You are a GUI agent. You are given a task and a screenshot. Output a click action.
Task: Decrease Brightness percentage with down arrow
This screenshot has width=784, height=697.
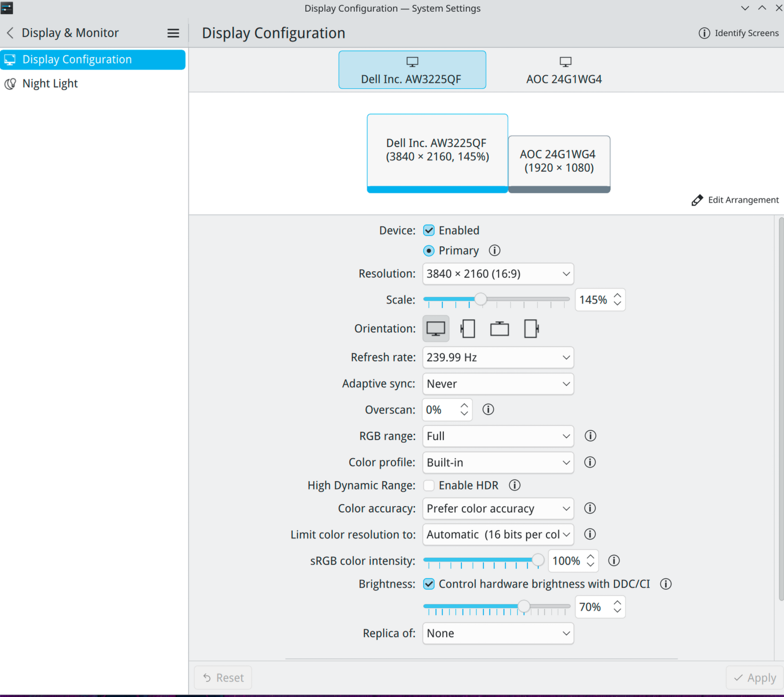pyautogui.click(x=617, y=611)
